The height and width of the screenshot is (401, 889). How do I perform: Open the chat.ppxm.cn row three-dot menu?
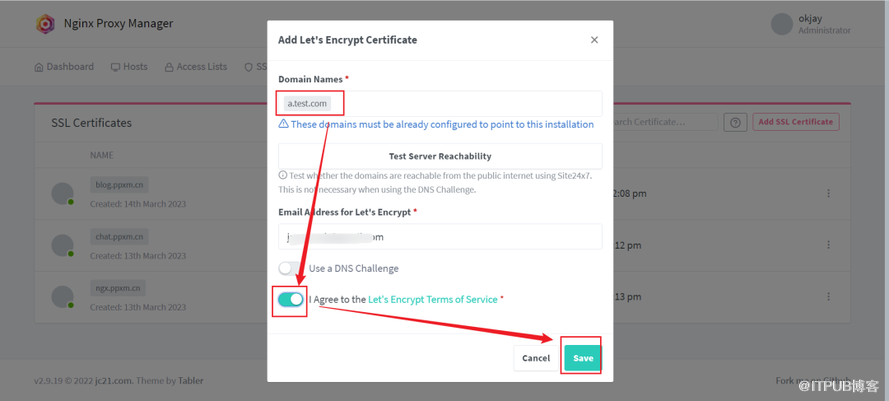click(828, 245)
